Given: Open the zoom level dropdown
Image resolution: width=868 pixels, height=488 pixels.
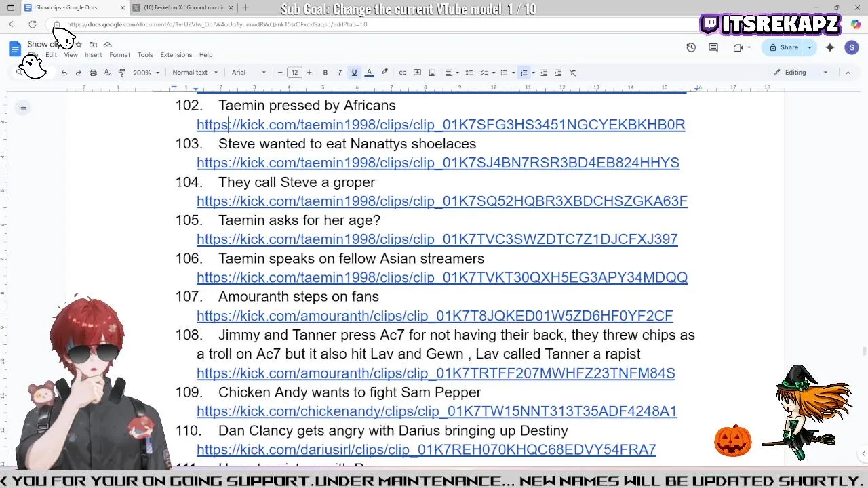Looking at the screenshot, I should point(146,73).
